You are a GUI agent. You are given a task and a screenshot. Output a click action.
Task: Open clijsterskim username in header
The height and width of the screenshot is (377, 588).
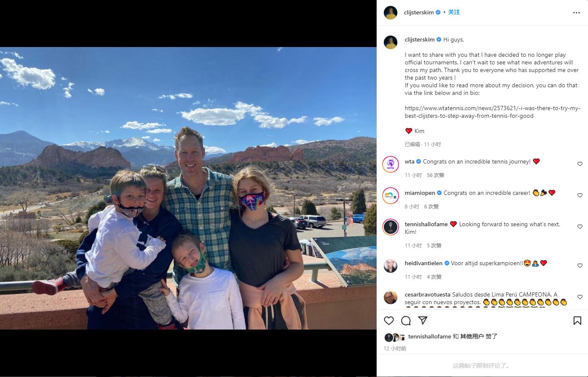[419, 12]
